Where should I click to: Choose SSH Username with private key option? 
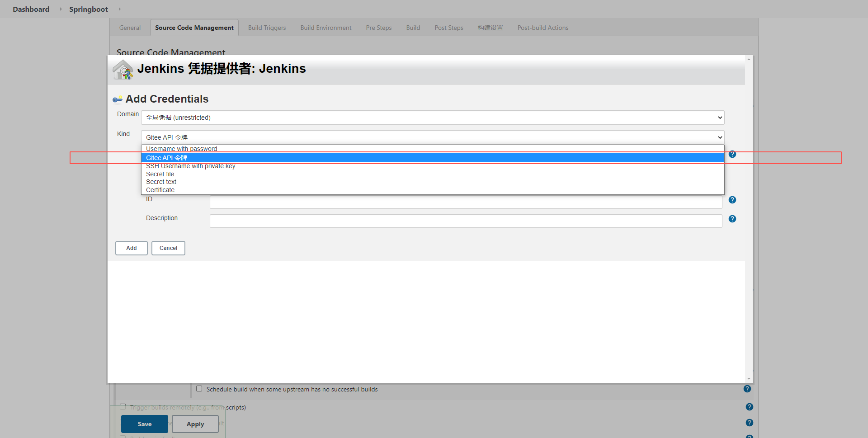pyautogui.click(x=433, y=166)
